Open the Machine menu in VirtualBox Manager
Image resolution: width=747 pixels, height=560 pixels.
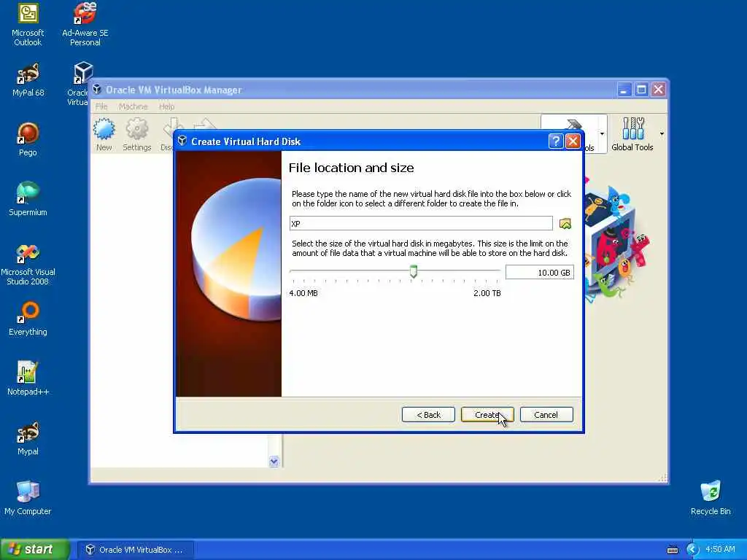click(x=133, y=106)
